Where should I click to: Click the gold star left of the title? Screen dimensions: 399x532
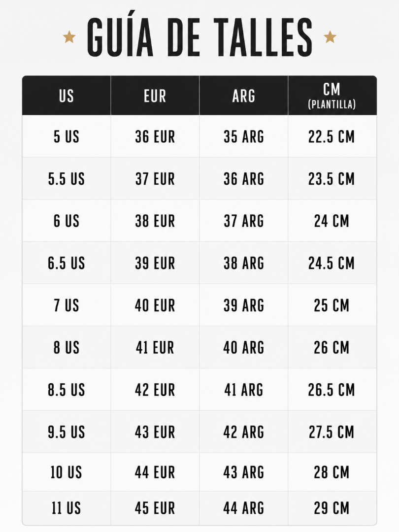[69, 36]
